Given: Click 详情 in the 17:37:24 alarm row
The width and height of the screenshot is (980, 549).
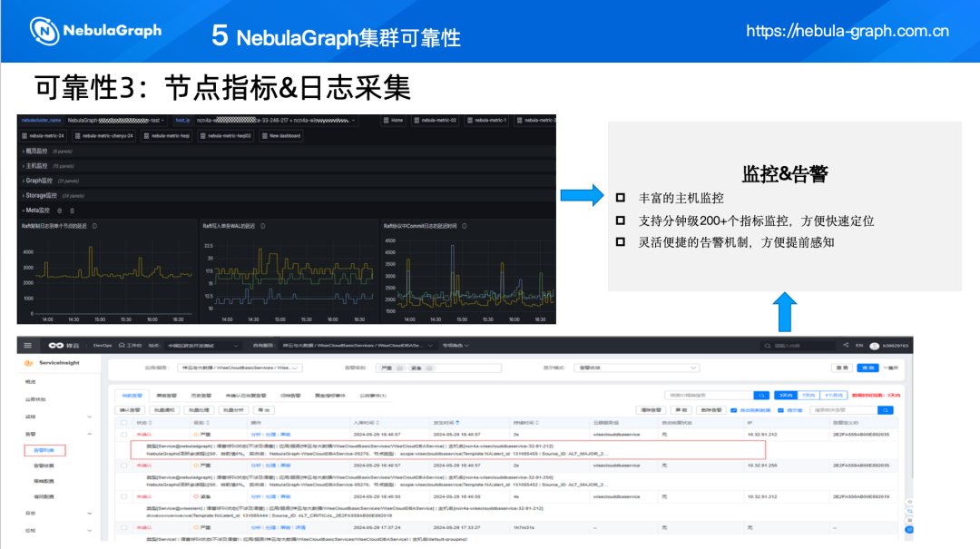Looking at the screenshot, I should pos(300,528).
